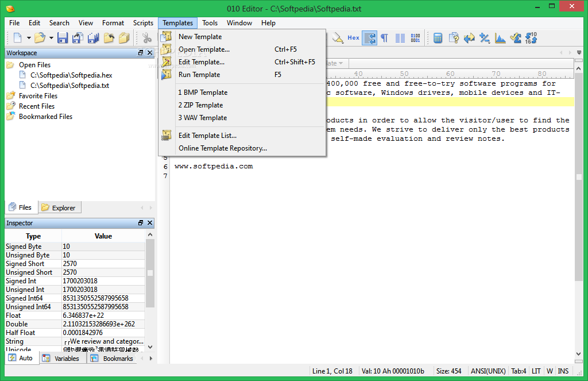
Task: Choose Run Template menu entry
Action: tap(242, 75)
